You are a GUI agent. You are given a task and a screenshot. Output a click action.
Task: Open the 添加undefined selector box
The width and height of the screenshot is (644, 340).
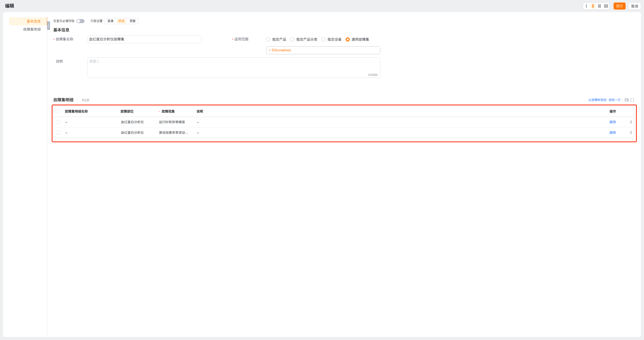pyautogui.click(x=323, y=50)
